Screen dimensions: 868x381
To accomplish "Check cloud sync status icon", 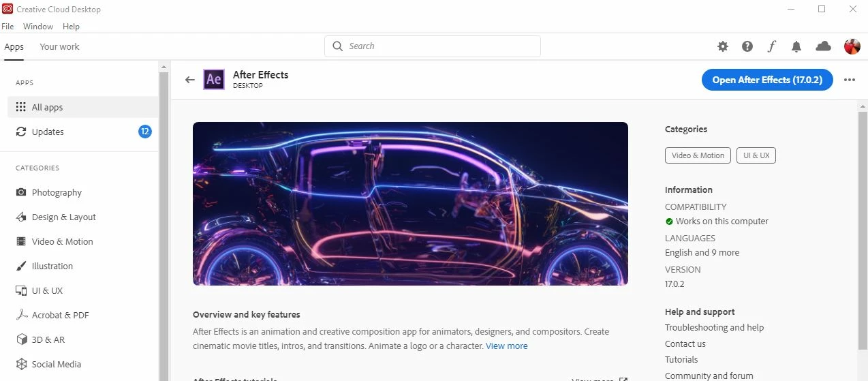I will [824, 46].
